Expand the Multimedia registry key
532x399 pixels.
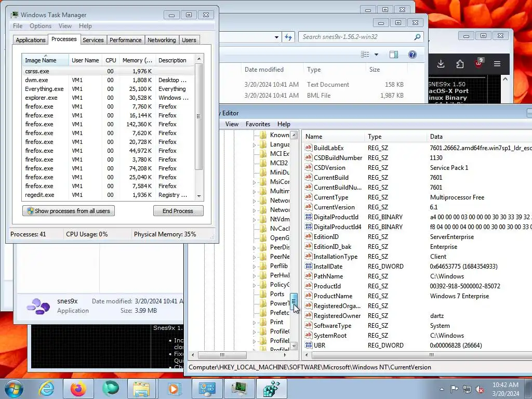pos(254,192)
